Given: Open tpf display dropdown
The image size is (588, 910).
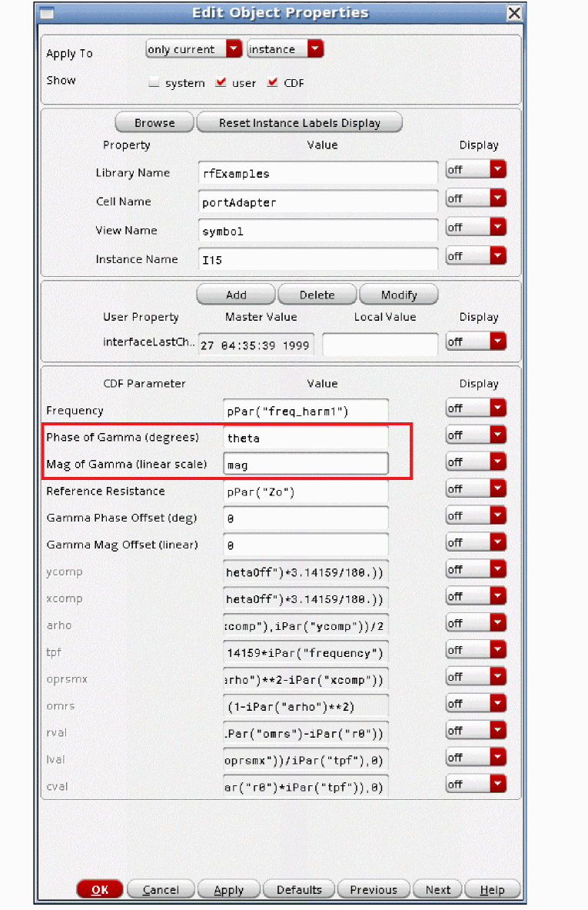Looking at the screenshot, I should pos(476,649).
